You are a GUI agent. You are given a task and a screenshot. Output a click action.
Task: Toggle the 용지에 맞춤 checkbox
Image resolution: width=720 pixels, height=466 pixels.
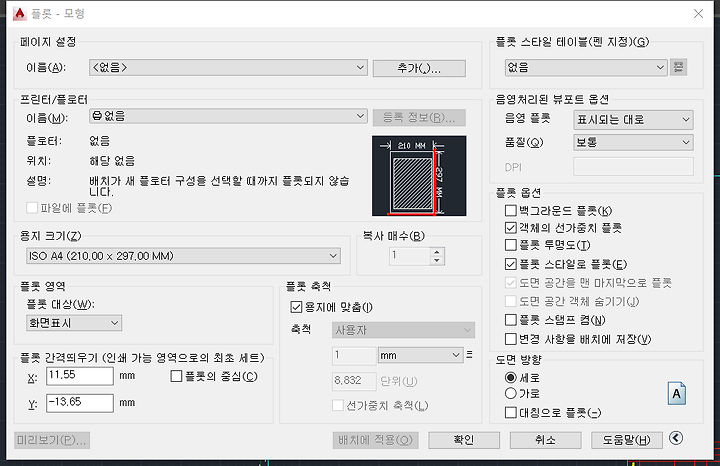pyautogui.click(x=296, y=307)
